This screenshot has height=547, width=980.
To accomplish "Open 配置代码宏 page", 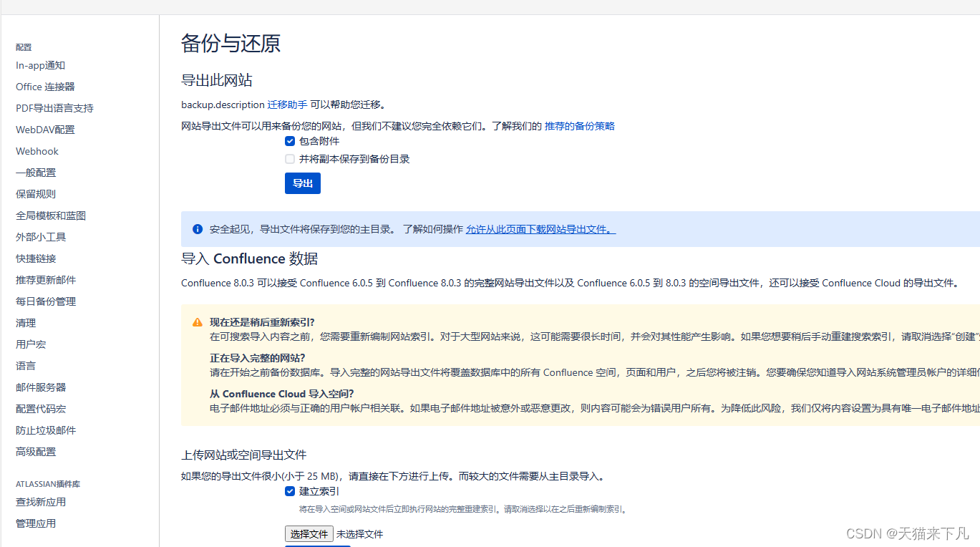I will point(41,409).
